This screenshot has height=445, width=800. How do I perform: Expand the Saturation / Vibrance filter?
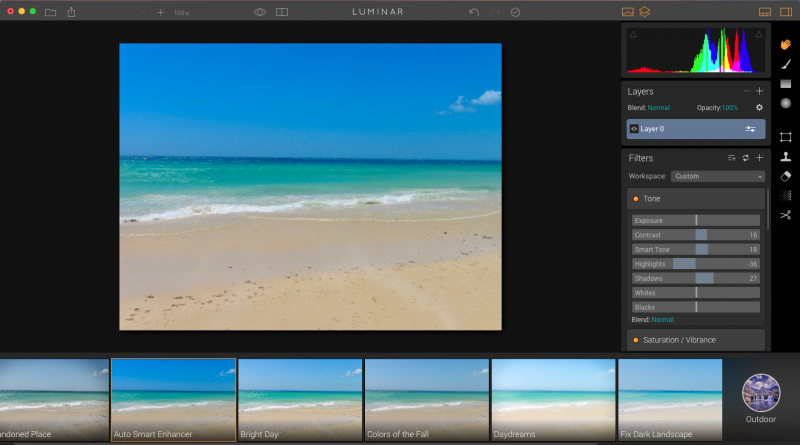696,340
